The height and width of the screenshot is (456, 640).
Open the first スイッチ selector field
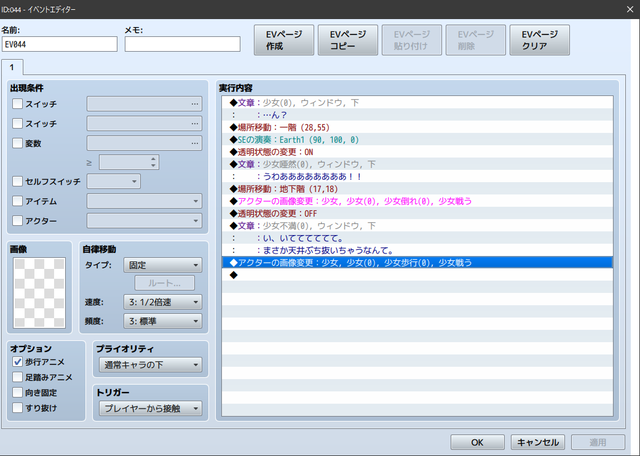(x=144, y=104)
